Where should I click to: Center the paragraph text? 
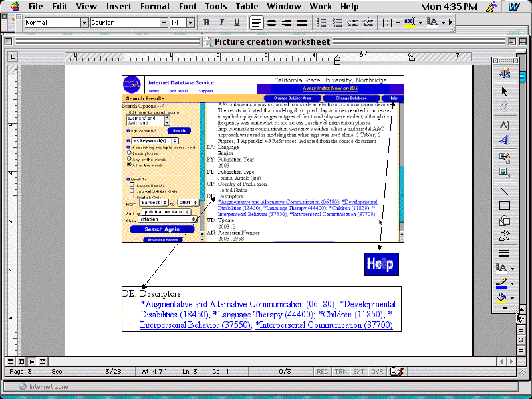(271, 23)
